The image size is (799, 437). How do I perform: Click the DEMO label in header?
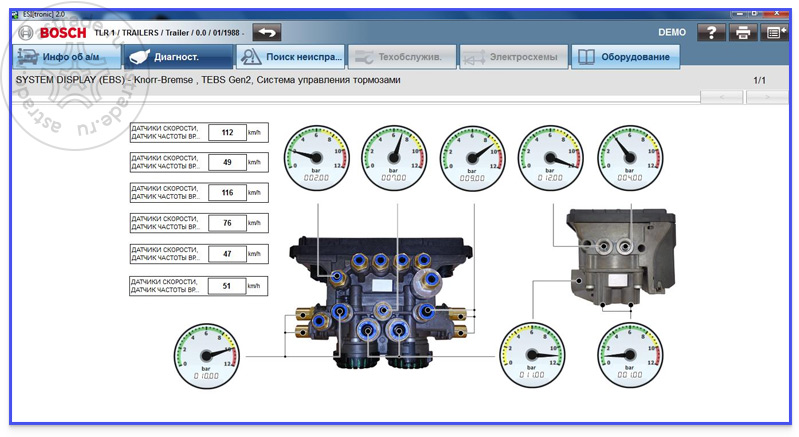click(672, 33)
